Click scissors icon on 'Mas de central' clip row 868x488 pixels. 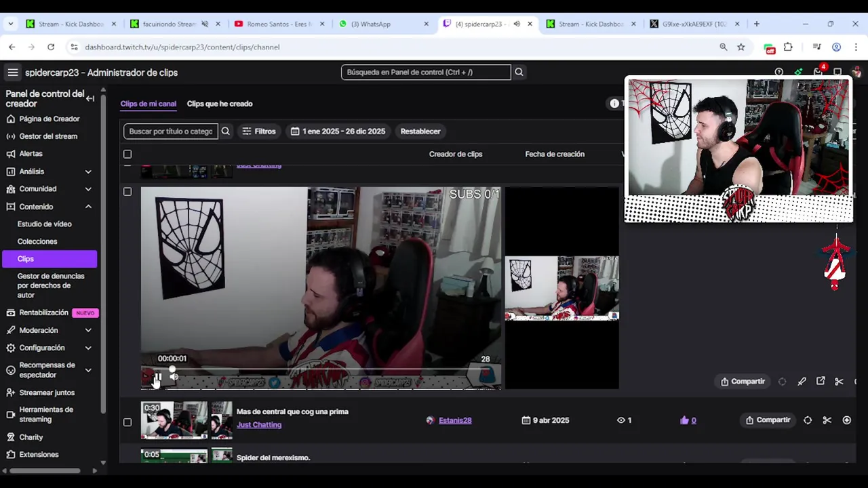[x=827, y=420]
